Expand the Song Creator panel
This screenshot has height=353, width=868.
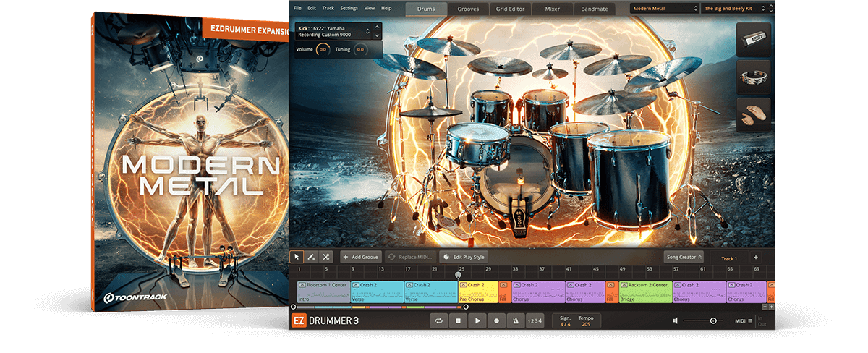coord(683,257)
